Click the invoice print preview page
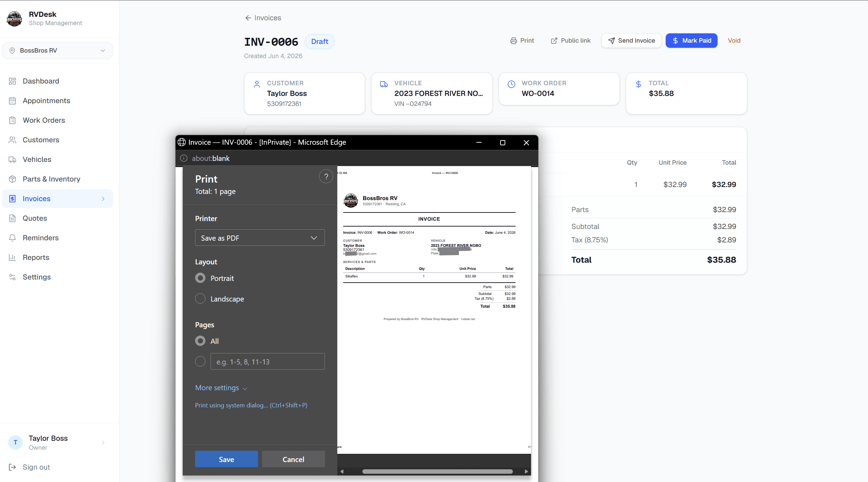This screenshot has height=482, width=868. click(x=434, y=310)
